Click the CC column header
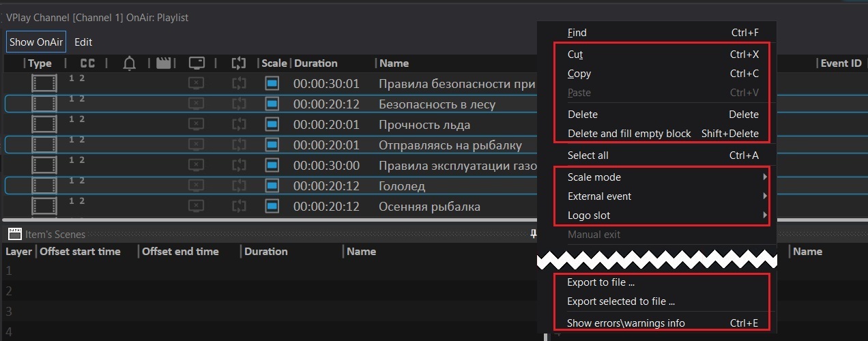 click(x=88, y=63)
